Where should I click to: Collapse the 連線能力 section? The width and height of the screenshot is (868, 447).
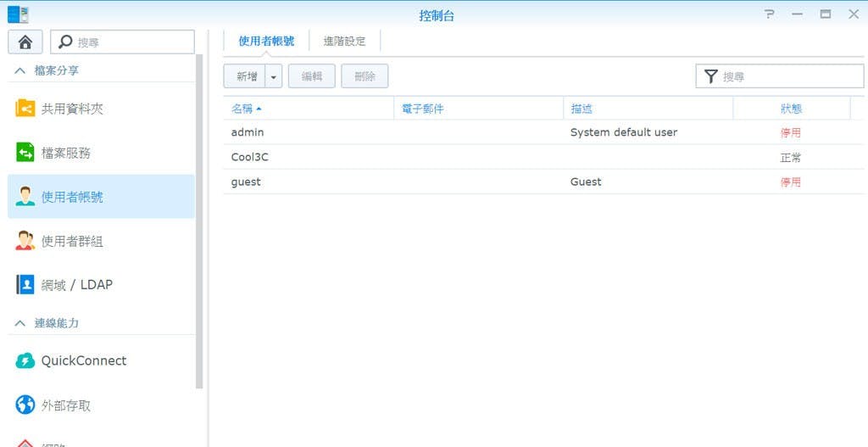pos(20,323)
